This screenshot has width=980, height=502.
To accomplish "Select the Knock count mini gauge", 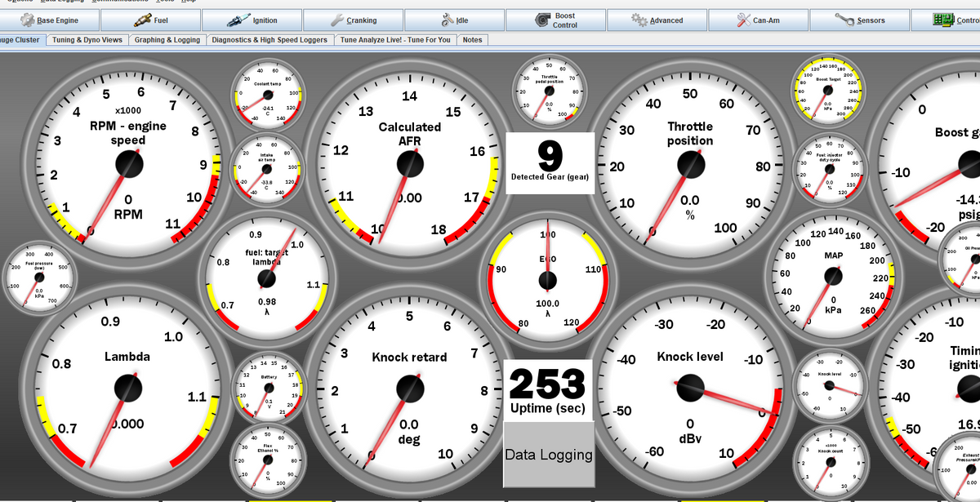I will 830,461.
